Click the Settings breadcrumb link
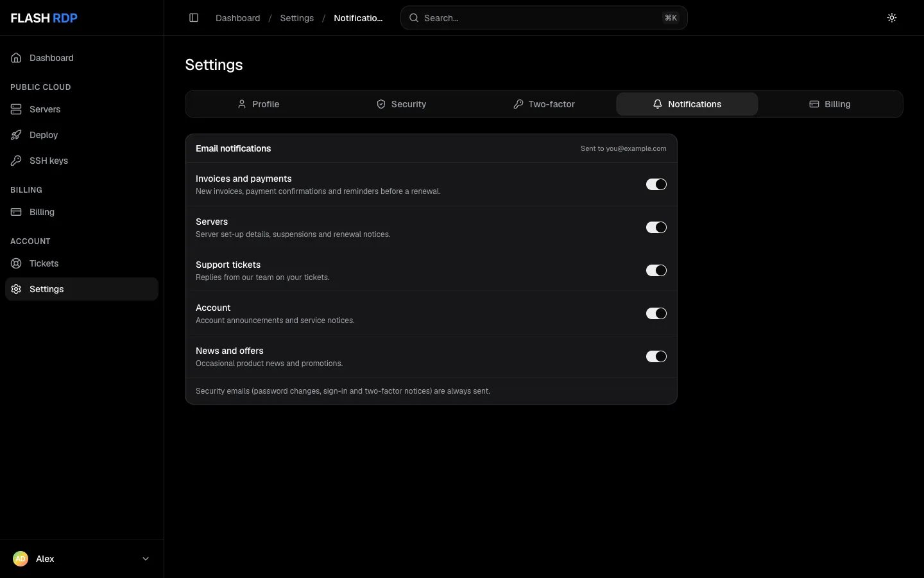This screenshot has width=924, height=578. (297, 18)
